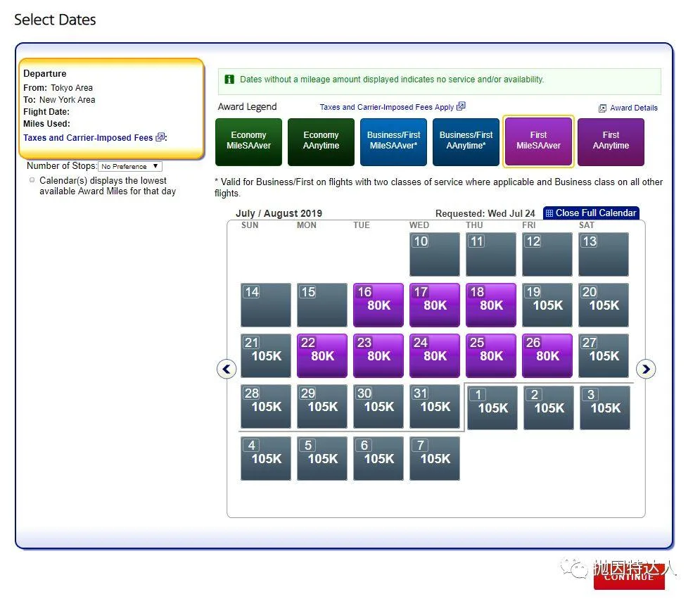Choose July 21 at 105K miles

pos(266,355)
